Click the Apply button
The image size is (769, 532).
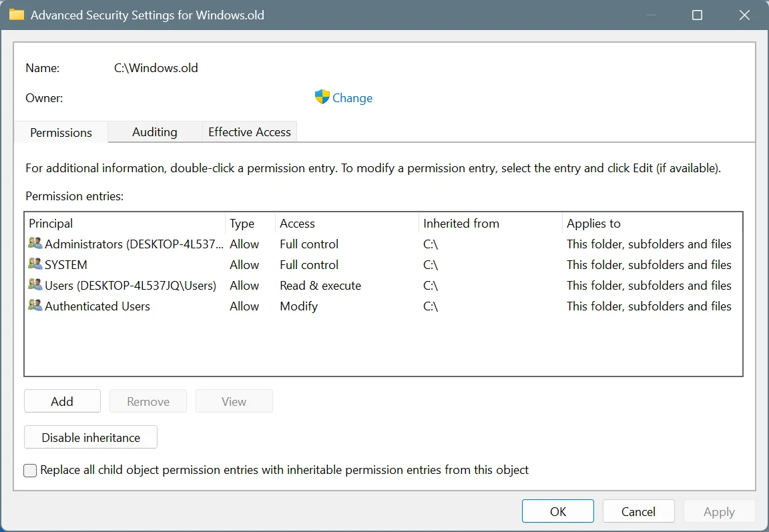[x=719, y=511]
